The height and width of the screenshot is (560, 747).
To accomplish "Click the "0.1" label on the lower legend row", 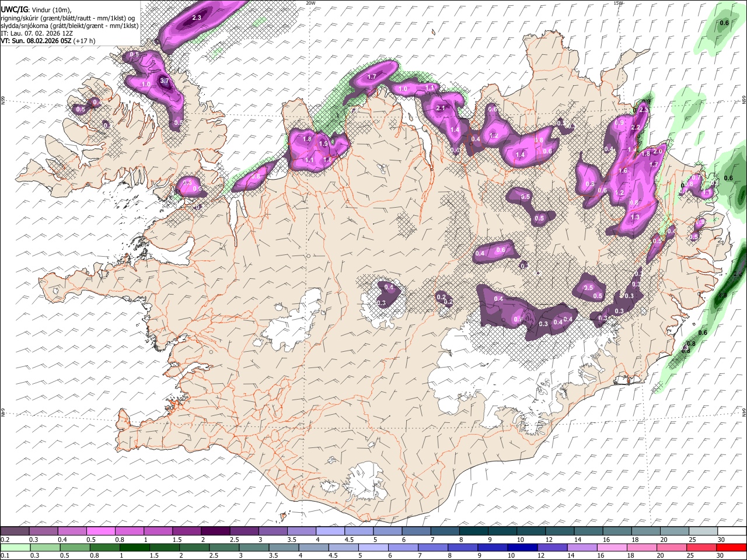I will (5, 556).
